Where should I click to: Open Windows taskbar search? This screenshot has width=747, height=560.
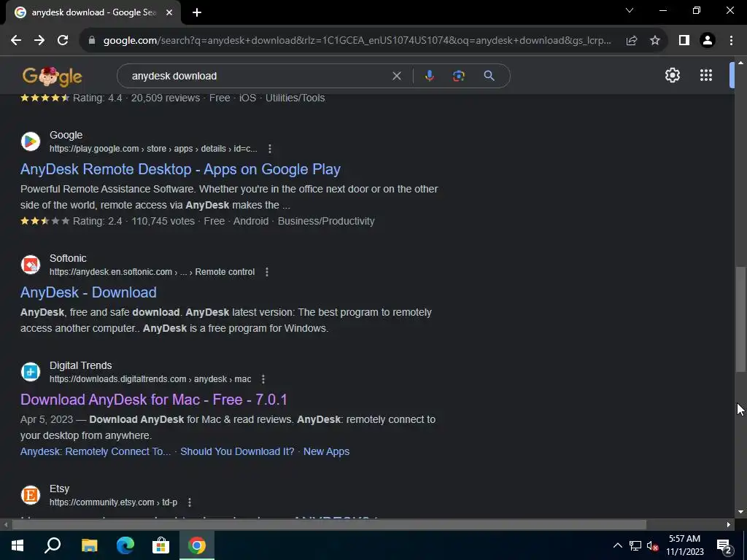(x=53, y=545)
